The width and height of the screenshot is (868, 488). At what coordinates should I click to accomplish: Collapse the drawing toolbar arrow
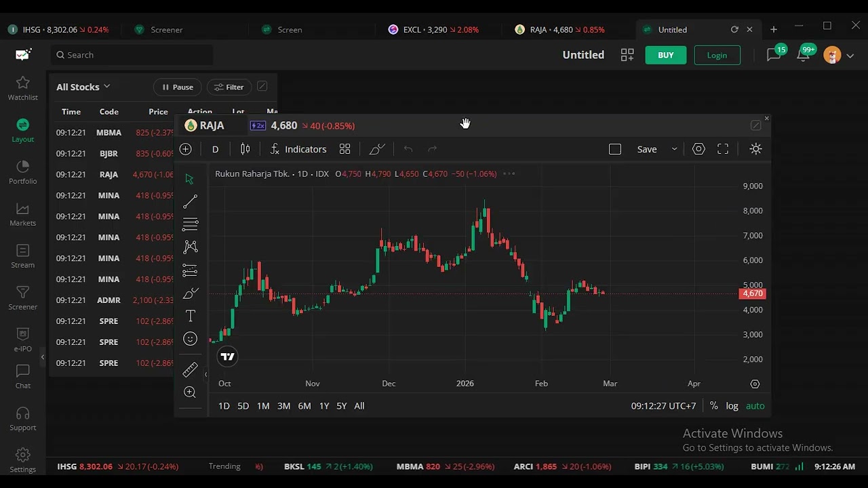point(205,374)
